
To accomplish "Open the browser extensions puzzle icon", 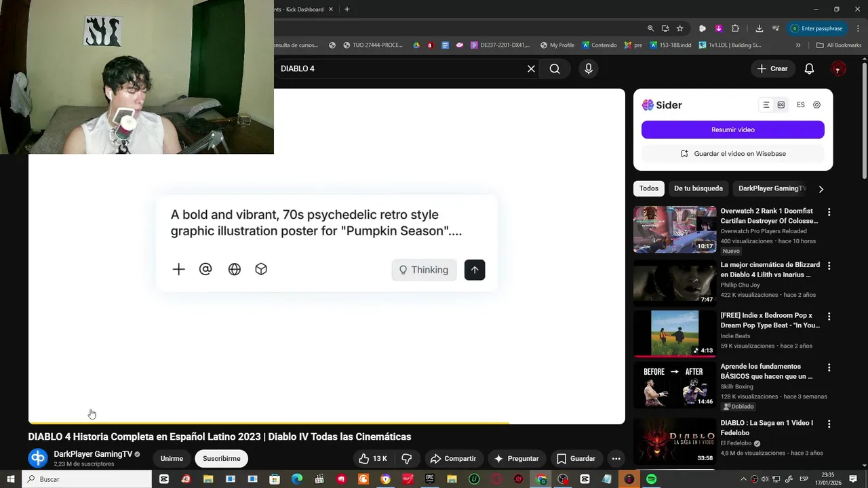I will pos(735,28).
